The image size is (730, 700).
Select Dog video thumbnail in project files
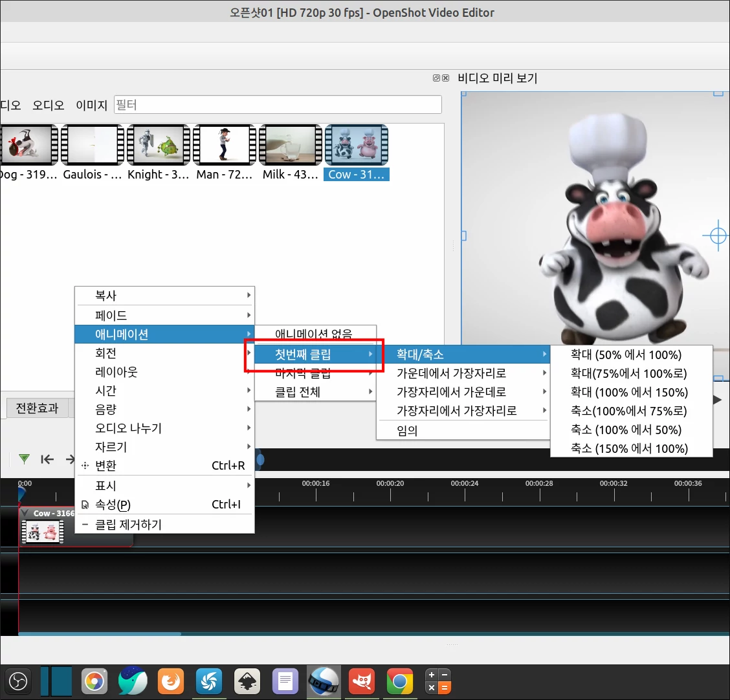29,145
